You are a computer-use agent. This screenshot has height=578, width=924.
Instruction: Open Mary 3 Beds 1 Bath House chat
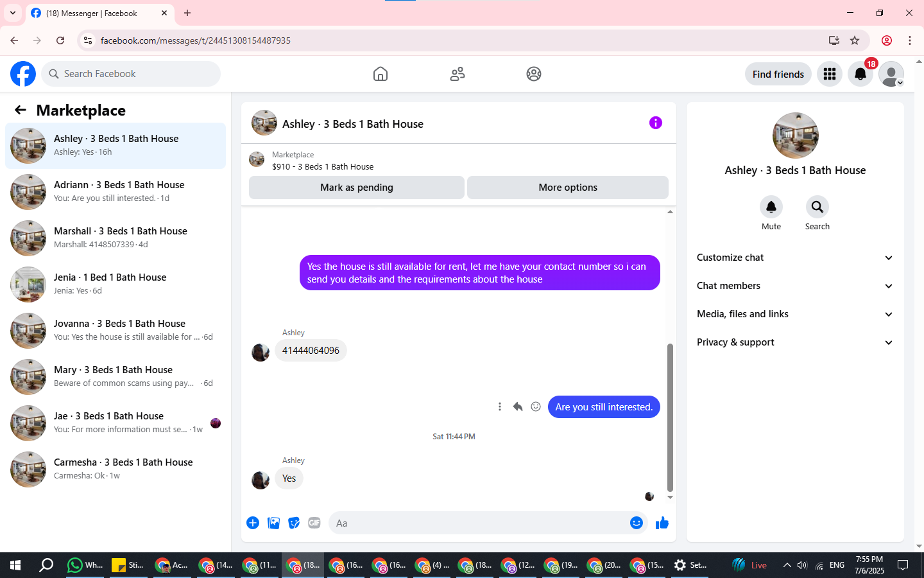click(116, 377)
